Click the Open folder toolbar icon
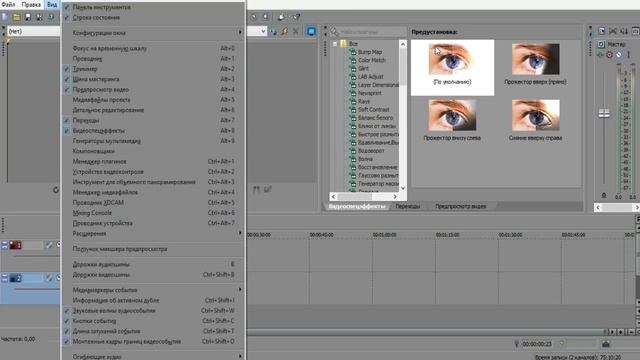The height and width of the screenshot is (360, 640). 16,17
